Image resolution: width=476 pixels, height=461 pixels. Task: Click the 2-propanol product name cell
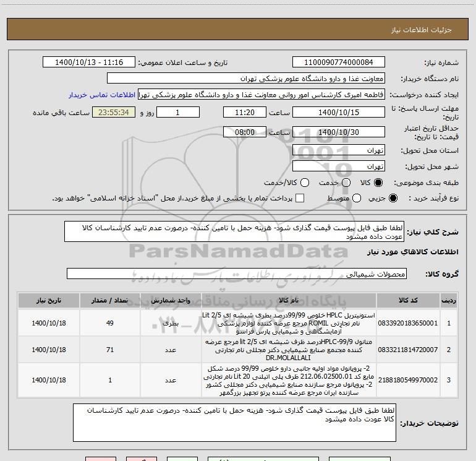pos(289,380)
